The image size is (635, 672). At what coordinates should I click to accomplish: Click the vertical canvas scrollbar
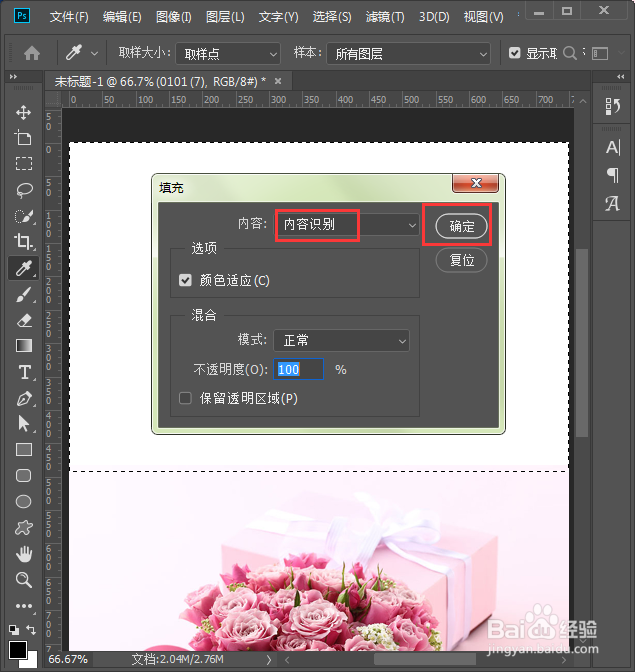pyautogui.click(x=581, y=343)
